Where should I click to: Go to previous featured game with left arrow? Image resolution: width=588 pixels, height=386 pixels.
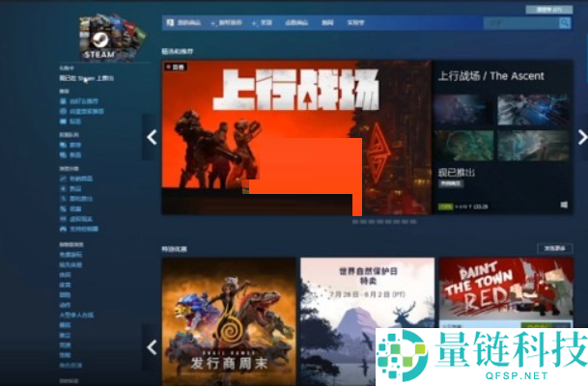tap(151, 137)
